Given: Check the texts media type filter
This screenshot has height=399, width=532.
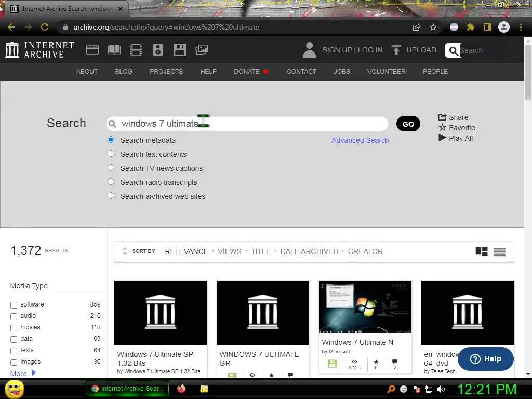Looking at the screenshot, I should [x=14, y=351].
